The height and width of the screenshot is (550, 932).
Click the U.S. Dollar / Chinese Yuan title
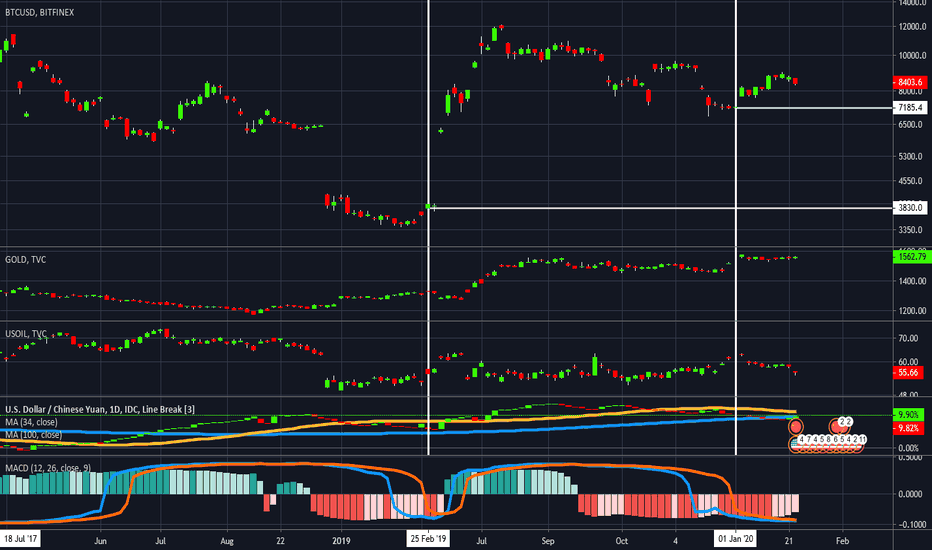100,409
